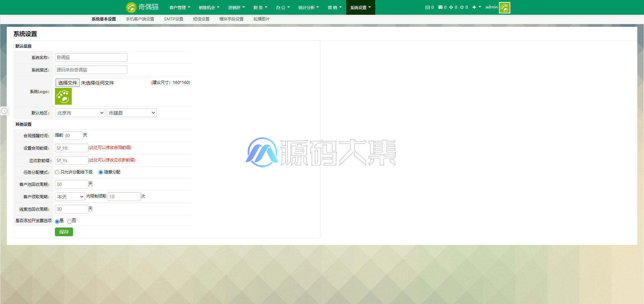This screenshot has width=644, height=304.
Task: Click the 其他设置 section heading
Action: coord(23,124)
